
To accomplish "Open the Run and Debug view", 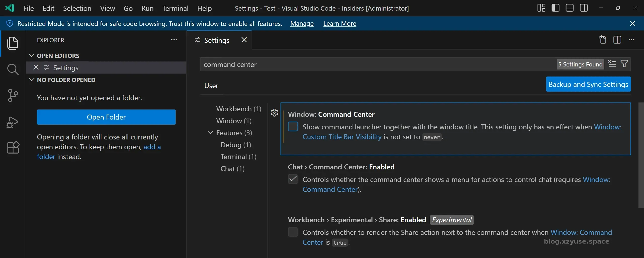I will tap(13, 122).
